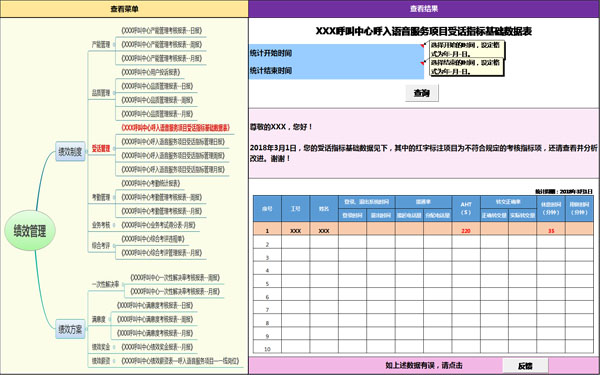The image size is (600, 375).
Task: Click the 反馈 button
Action: (525, 366)
